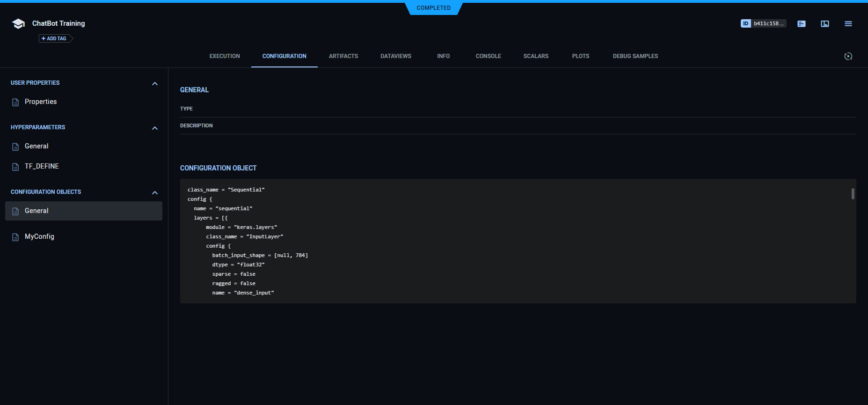868x405 pixels.
Task: Open the Scalars tab
Action: 536,56
